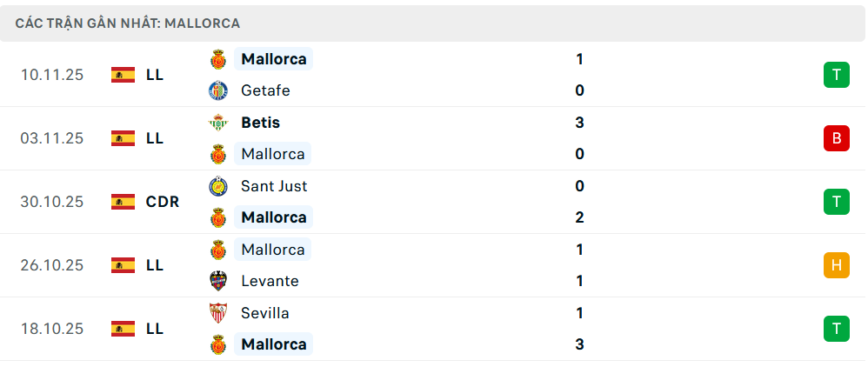Image resolution: width=868 pixels, height=367 pixels.
Task: Click green T badge for Sevilla match
Action: [x=836, y=329]
